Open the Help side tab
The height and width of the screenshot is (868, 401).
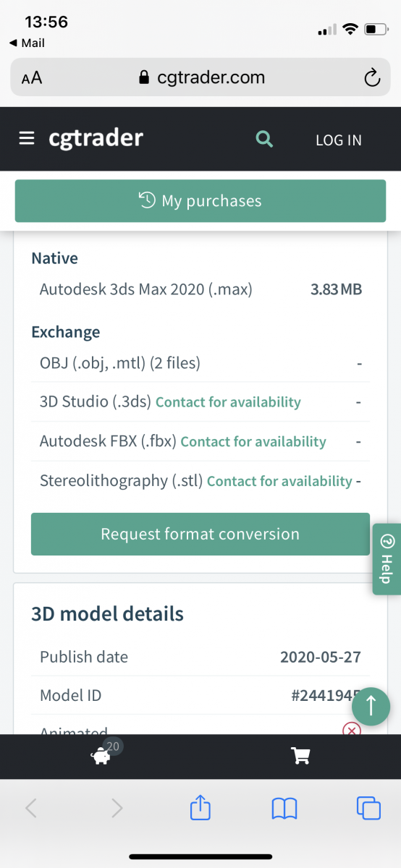click(387, 560)
